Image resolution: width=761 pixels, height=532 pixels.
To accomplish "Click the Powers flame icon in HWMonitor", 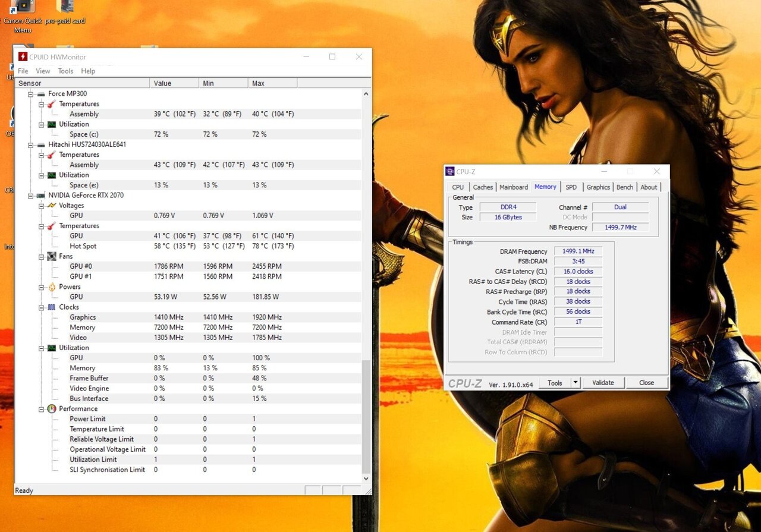I will [52, 287].
